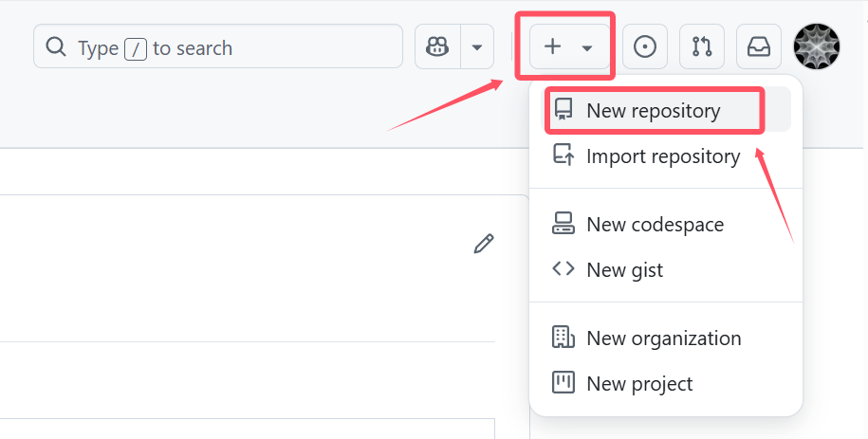This screenshot has height=439, width=868.
Task: Expand the create-new dropdown caret
Action: tap(587, 48)
